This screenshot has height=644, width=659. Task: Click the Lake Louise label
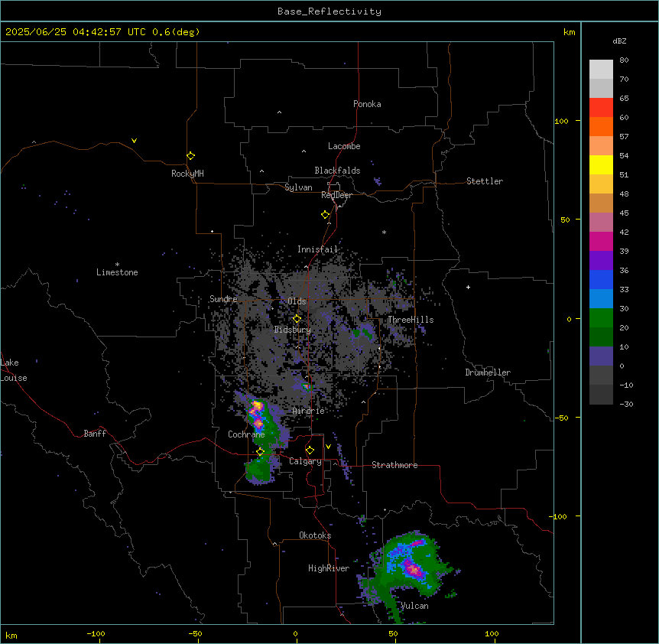click(x=14, y=370)
